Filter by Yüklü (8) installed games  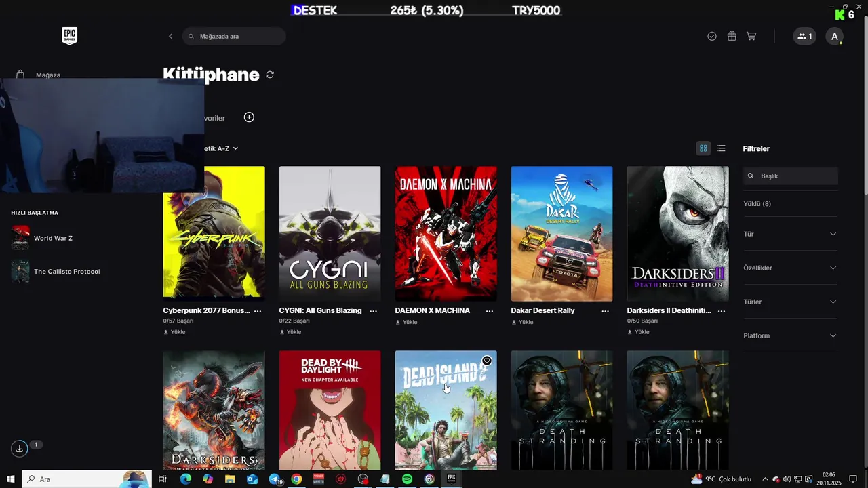(757, 203)
